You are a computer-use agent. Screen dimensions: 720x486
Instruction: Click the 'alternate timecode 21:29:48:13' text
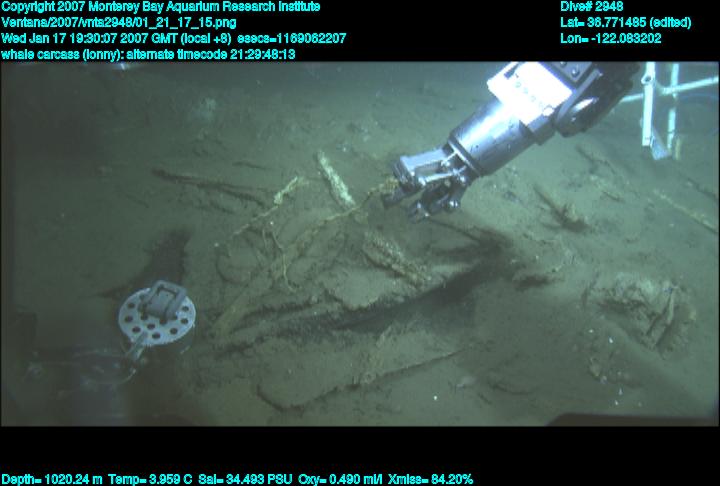(x=211, y=55)
